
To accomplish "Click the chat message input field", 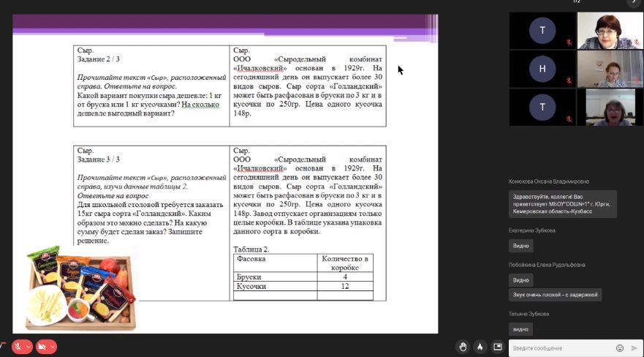I will (559, 347).
